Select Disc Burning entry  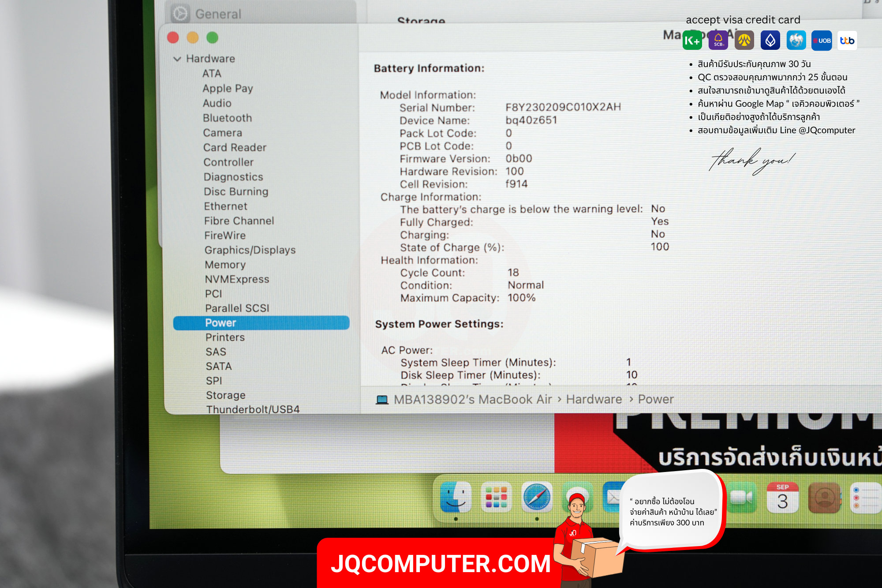[x=236, y=191]
